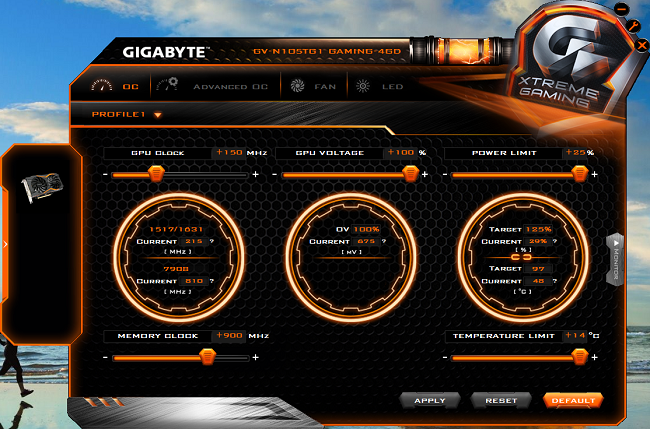Click the LED light icon
The image size is (650, 429).
click(x=363, y=86)
